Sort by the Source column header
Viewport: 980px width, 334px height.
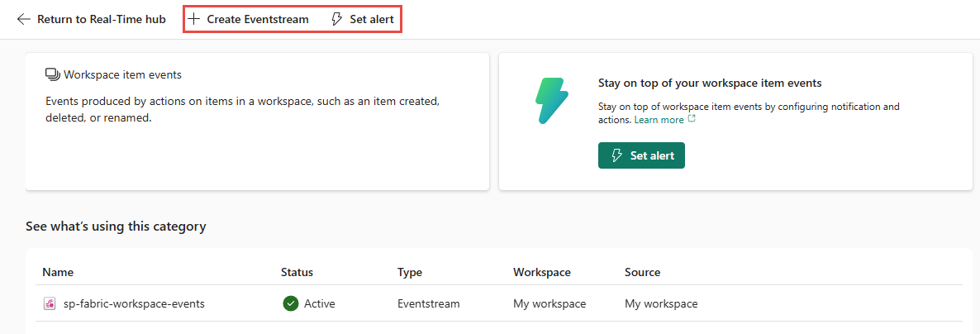tap(642, 272)
